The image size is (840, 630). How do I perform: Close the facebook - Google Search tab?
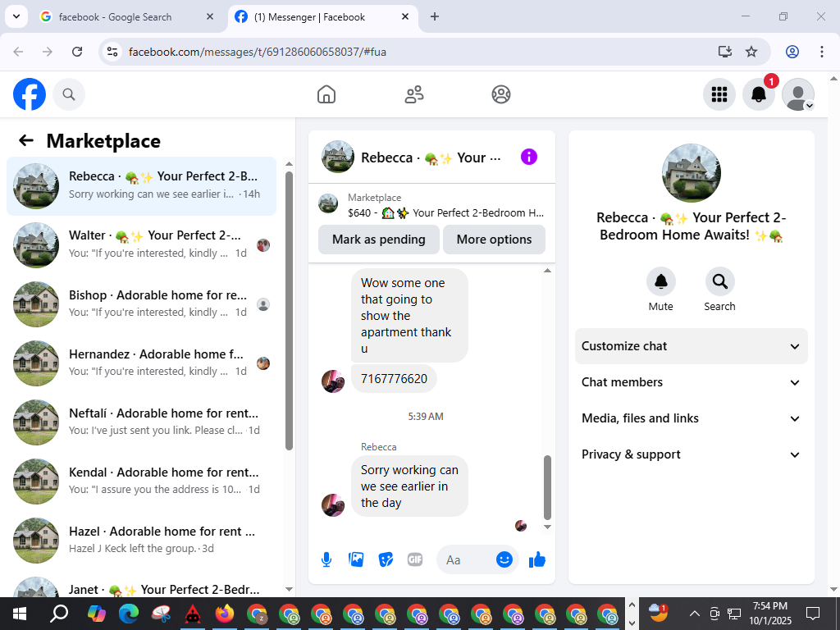210,16
